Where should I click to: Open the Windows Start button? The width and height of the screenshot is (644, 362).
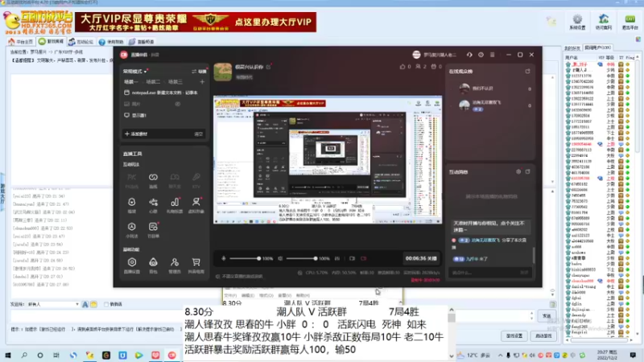click(8, 355)
